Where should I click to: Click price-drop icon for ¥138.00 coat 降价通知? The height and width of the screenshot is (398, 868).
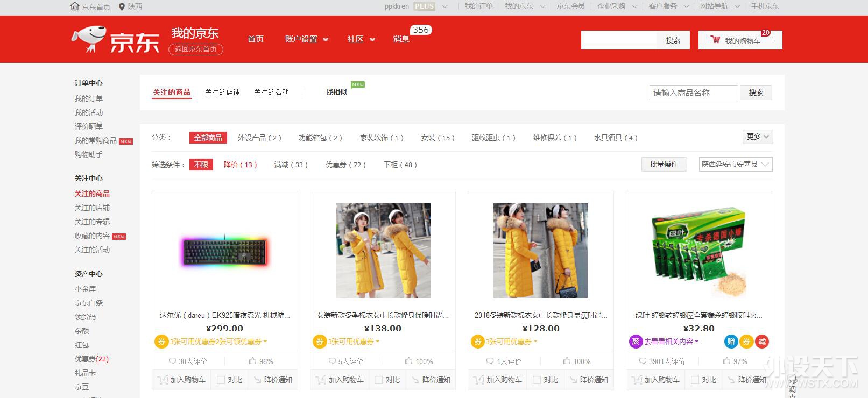coord(415,380)
